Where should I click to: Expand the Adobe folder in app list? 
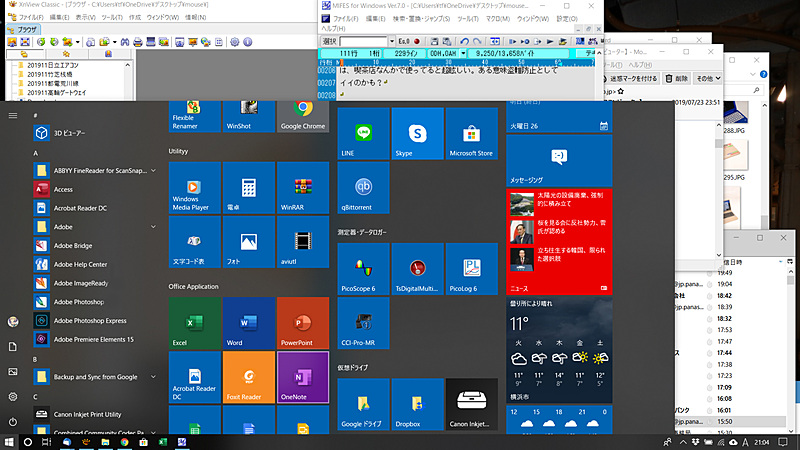[x=153, y=227]
